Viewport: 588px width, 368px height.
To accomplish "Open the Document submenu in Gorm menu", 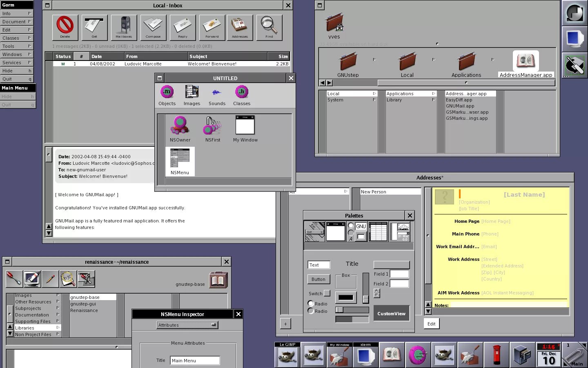I will click(x=17, y=22).
